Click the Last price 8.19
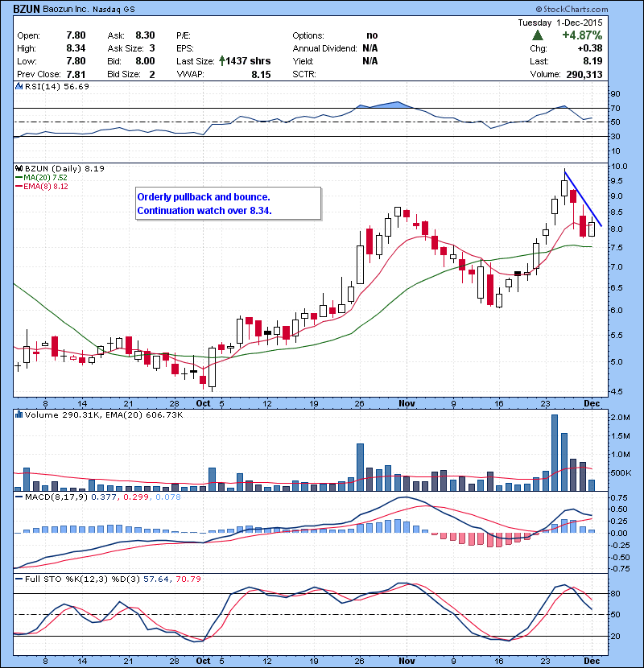The width and height of the screenshot is (644, 668). (x=592, y=61)
